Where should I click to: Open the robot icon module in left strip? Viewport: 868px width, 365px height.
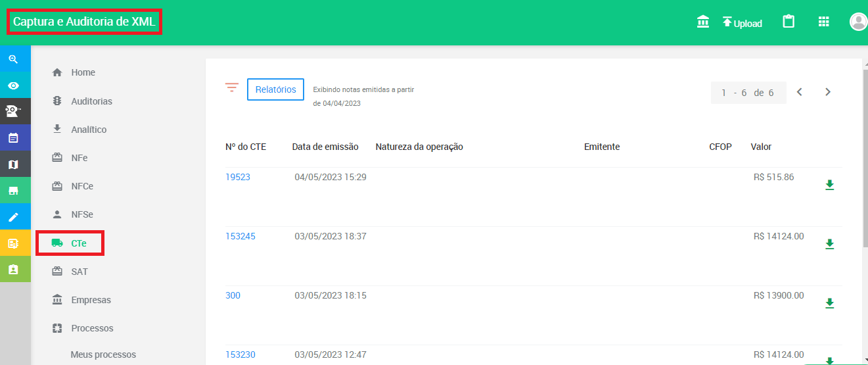(12, 111)
